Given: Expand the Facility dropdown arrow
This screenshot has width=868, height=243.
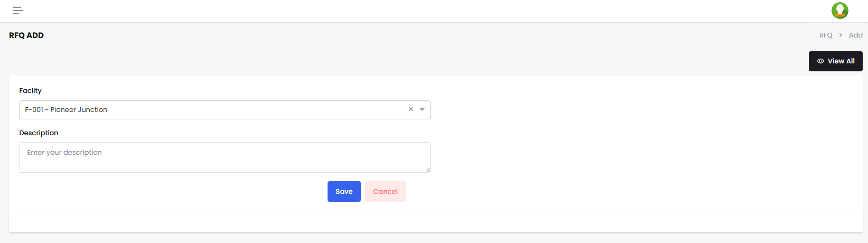Looking at the screenshot, I should (x=422, y=109).
